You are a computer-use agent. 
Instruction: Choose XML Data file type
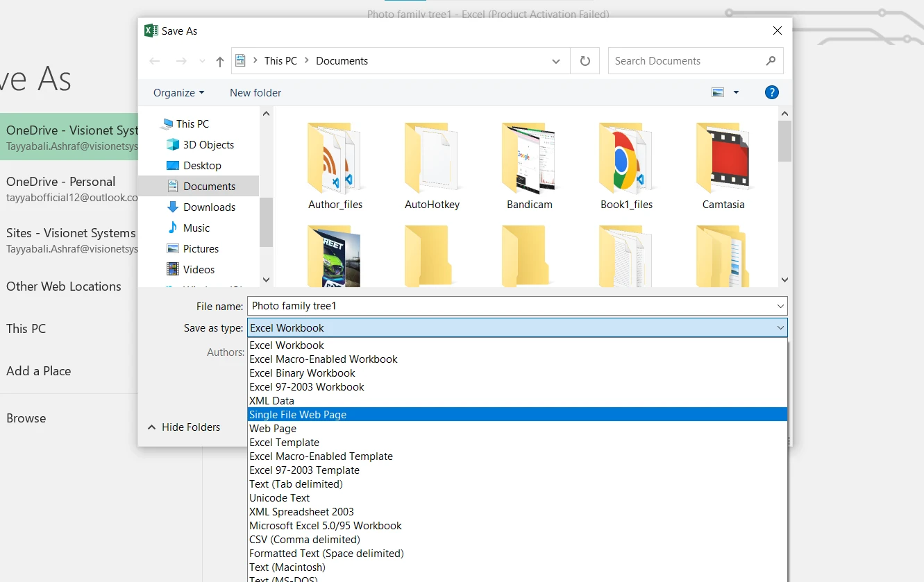tap(517, 401)
